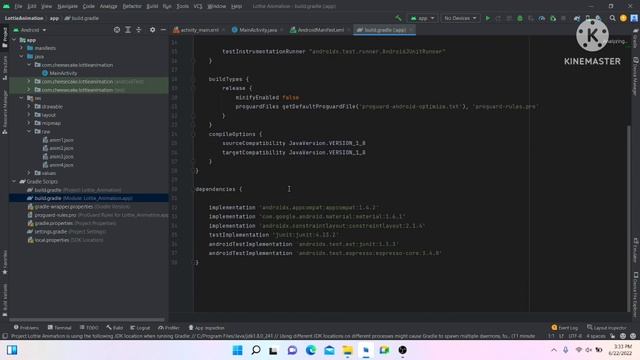Open the App Inspection panel button
The height and width of the screenshot is (360, 640).
point(207,328)
